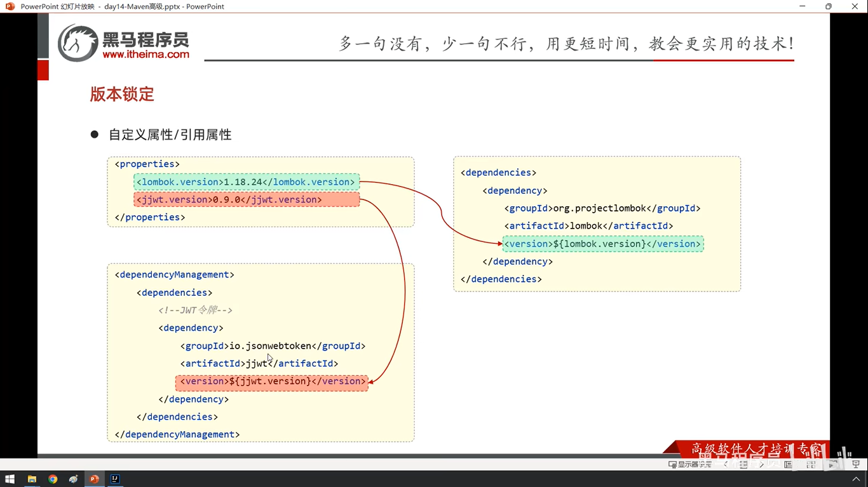868x487 pixels.
Task: Select the PowerPoint taskbar icon
Action: [x=95, y=479]
